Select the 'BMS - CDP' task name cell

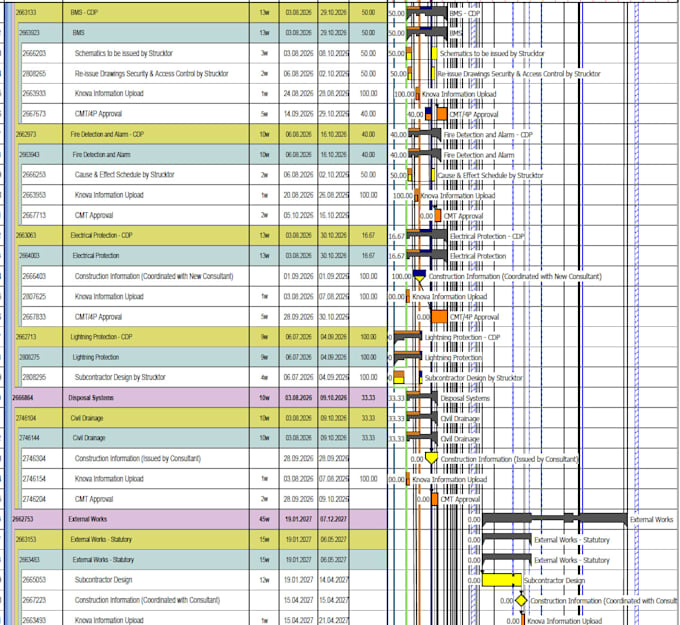[156, 13]
